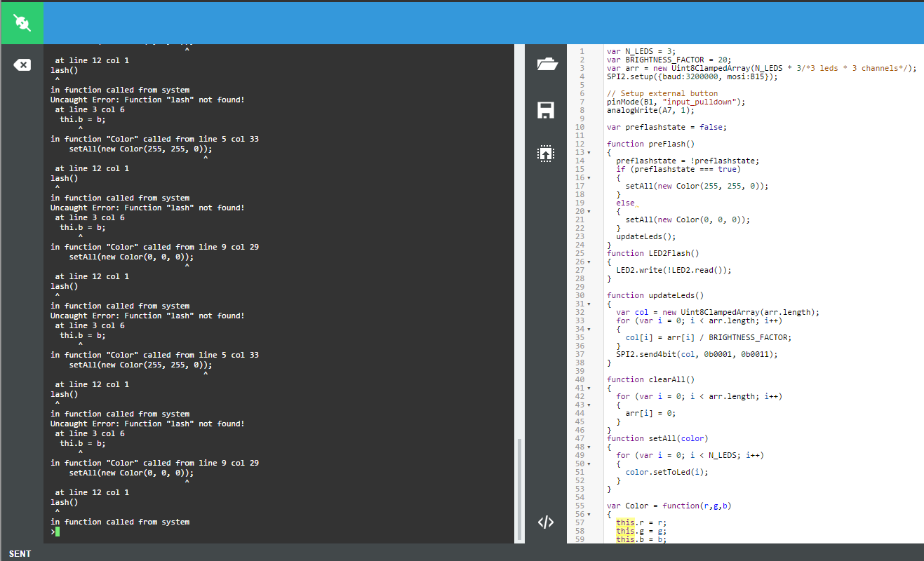This screenshot has height=561, width=924.
Task: Fold the else block at line 20
Action: [x=589, y=211]
